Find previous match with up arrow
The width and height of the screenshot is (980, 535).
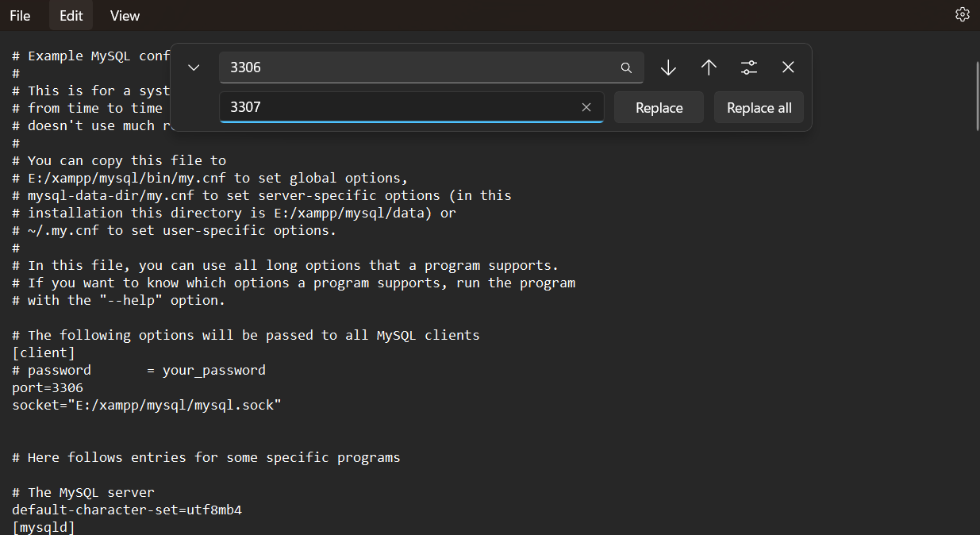(x=709, y=68)
